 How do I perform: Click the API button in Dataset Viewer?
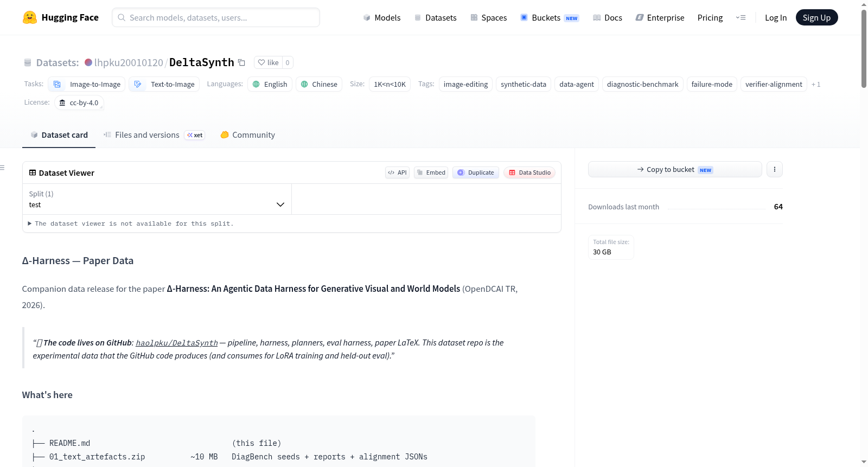pos(397,172)
